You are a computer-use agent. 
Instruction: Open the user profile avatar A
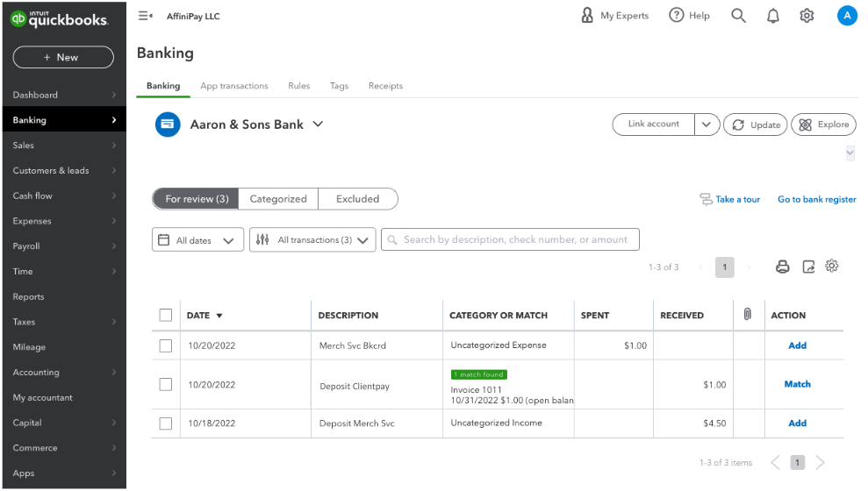coord(846,16)
